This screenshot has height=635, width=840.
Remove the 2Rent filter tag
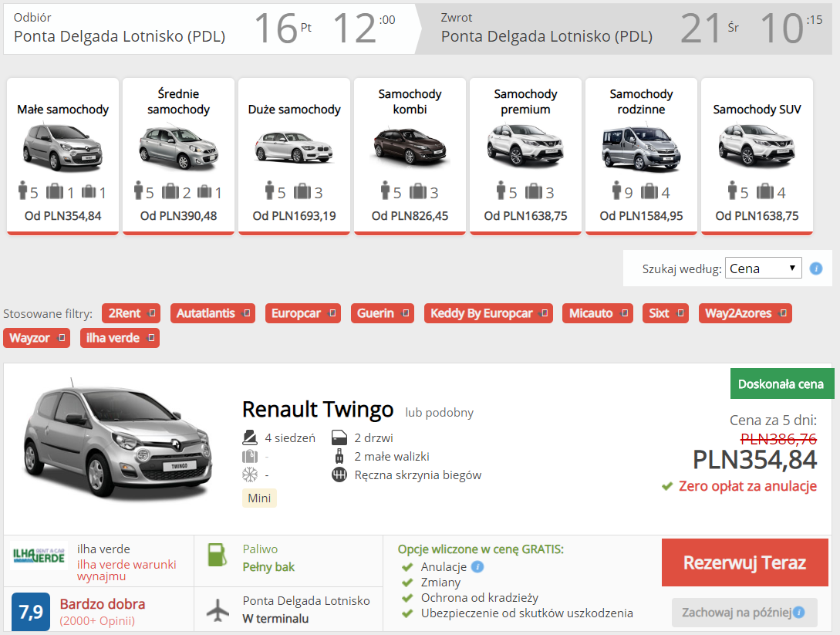[152, 313]
